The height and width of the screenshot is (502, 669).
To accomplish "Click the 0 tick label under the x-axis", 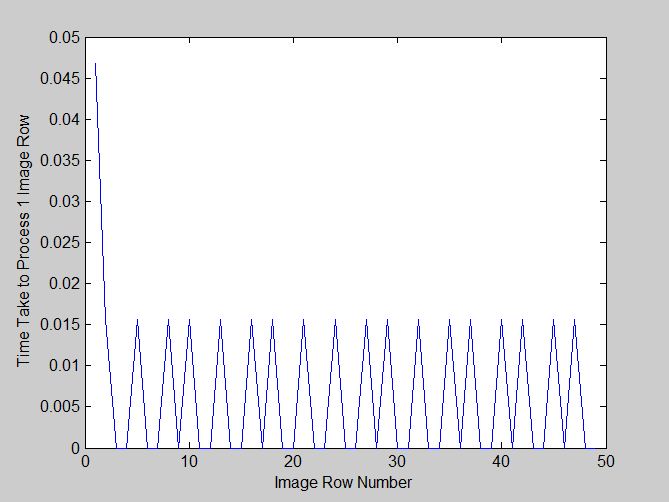I will [86, 461].
